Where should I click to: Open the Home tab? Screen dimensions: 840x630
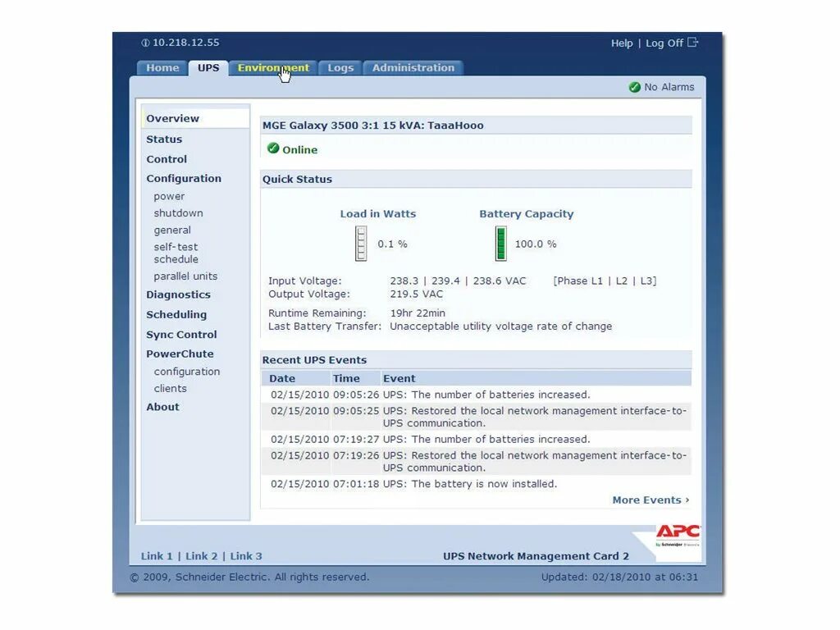pyautogui.click(x=162, y=68)
